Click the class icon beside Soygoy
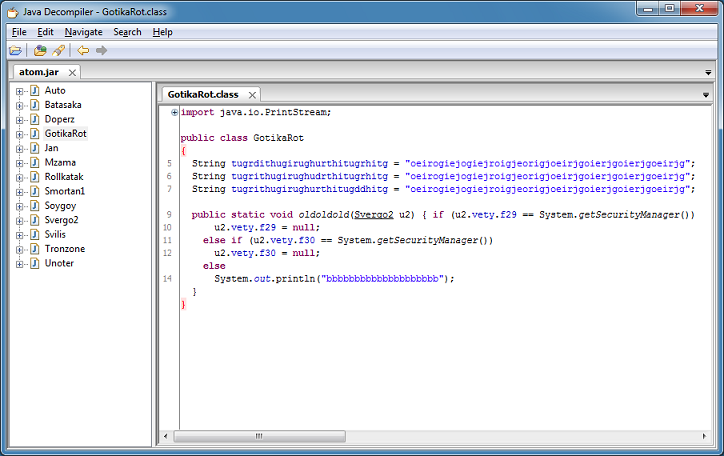The image size is (724, 456). pyautogui.click(x=35, y=205)
